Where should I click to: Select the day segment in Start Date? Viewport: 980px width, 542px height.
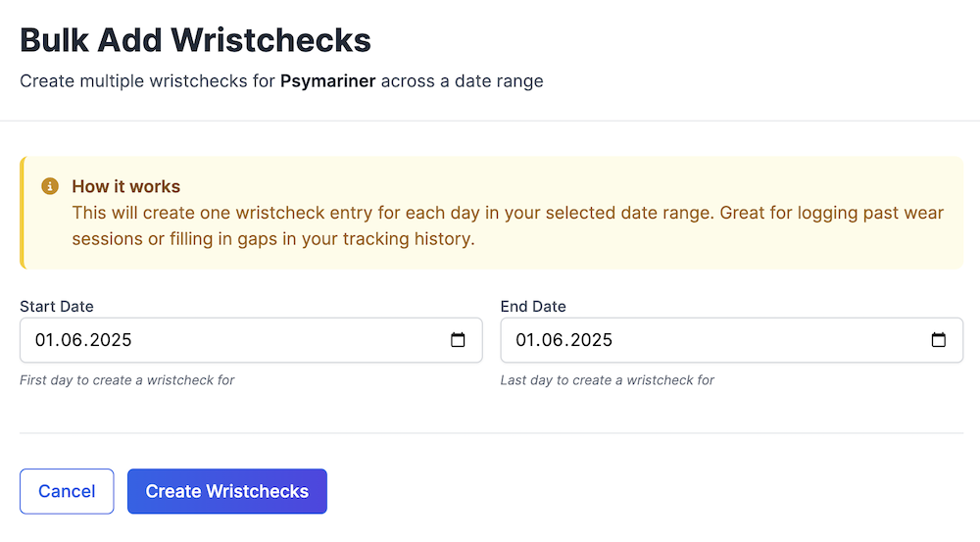[45, 340]
